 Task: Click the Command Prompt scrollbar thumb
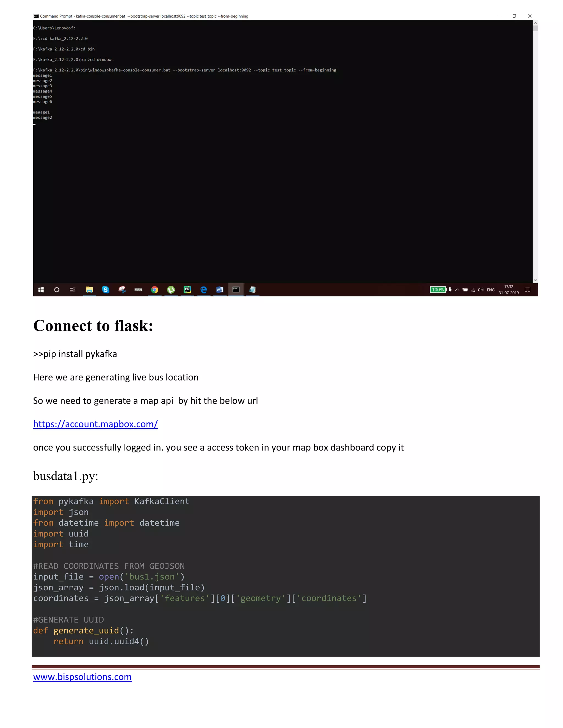click(x=535, y=28)
